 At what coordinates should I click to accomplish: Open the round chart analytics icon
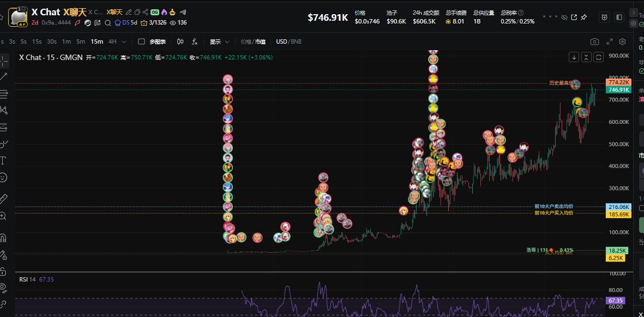pos(87,22)
